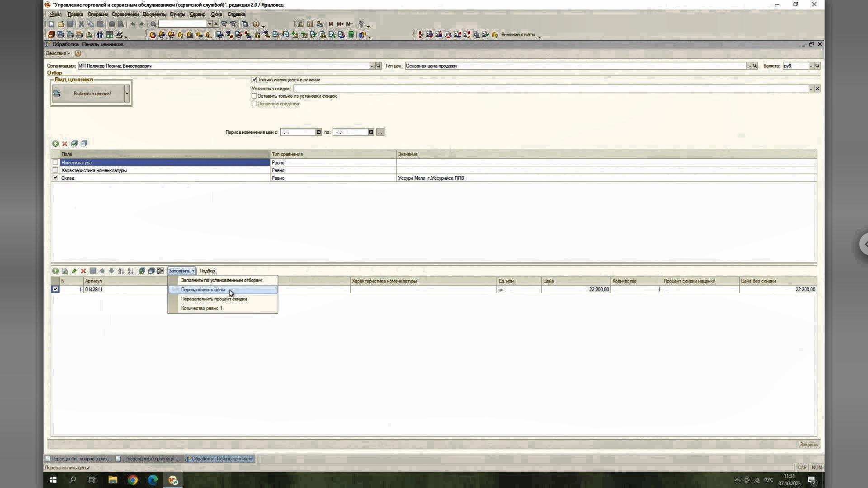The image size is (868, 488).
Task: Open calendar picker for period start date
Action: tap(318, 132)
